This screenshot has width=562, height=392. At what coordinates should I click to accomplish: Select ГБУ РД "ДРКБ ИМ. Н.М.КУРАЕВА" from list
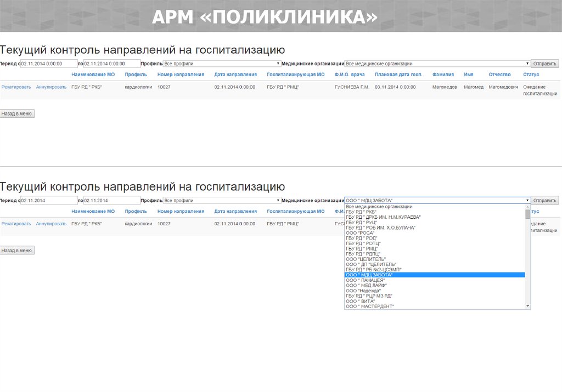(x=383, y=217)
